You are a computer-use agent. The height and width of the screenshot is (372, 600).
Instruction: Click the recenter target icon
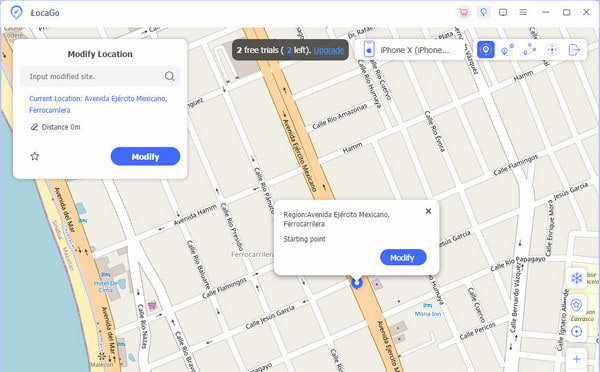(576, 331)
